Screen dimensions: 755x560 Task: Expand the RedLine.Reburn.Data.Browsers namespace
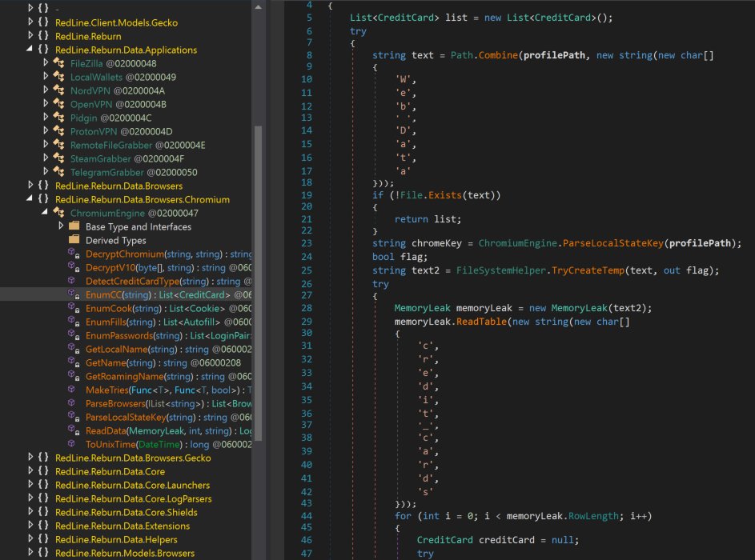click(x=30, y=186)
